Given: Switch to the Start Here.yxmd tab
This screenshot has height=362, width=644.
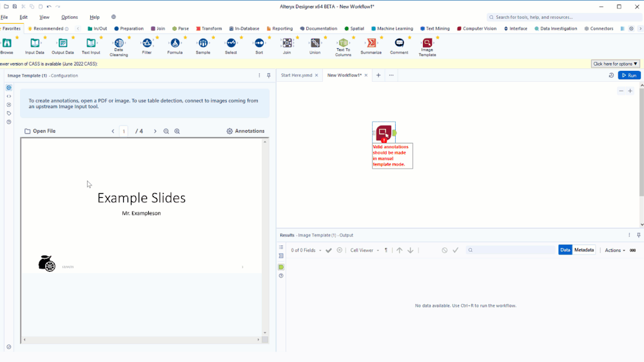Looking at the screenshot, I should (x=297, y=75).
